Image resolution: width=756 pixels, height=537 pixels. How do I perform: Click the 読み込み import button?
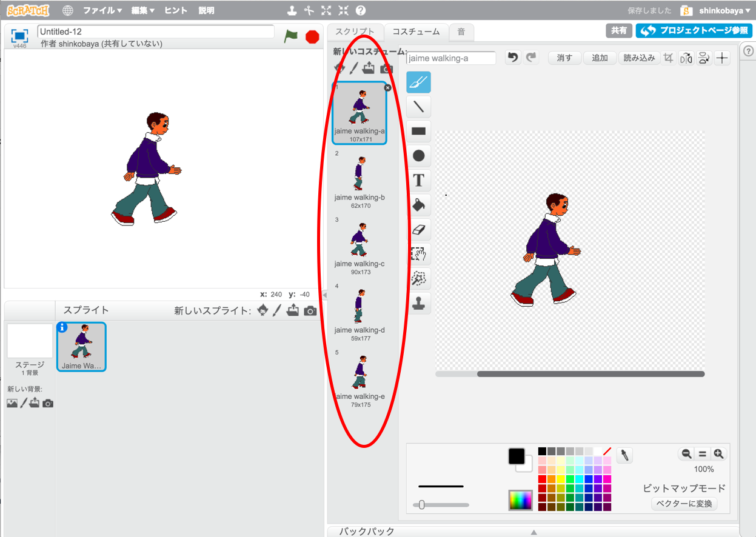click(x=640, y=58)
